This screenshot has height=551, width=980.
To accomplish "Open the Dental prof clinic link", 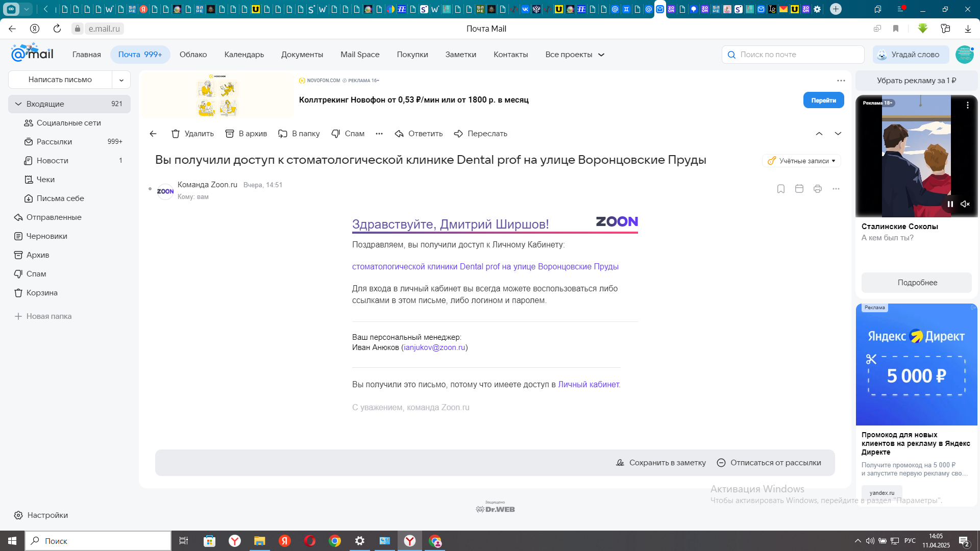I will tap(485, 267).
